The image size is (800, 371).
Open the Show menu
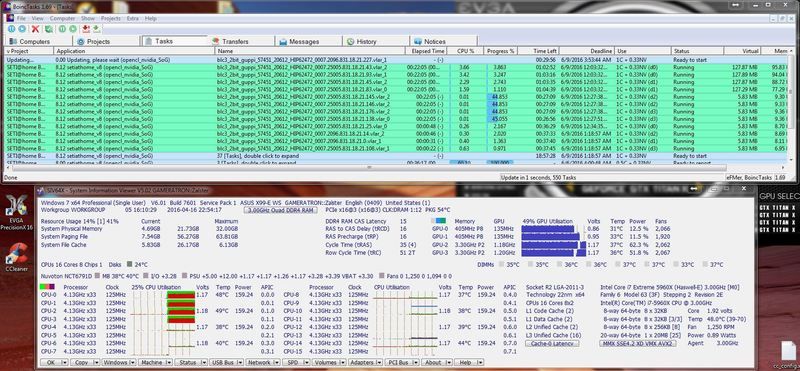(88, 18)
